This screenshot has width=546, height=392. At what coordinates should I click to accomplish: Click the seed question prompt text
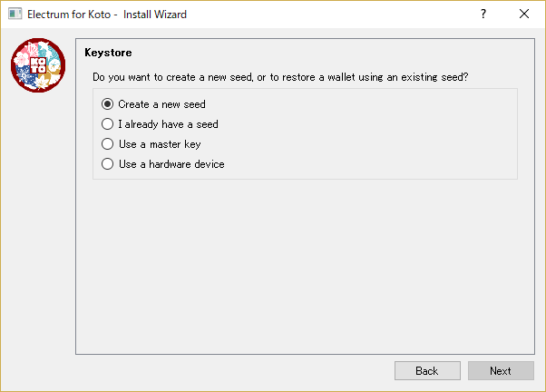(280, 77)
